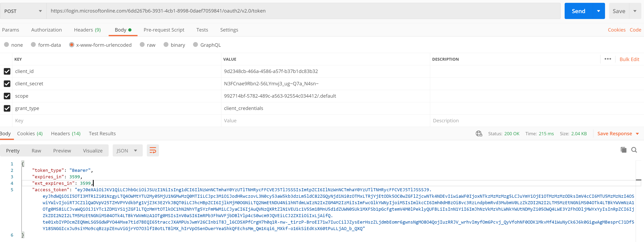
Task: Click the network information globe icon
Action: [x=479, y=133]
